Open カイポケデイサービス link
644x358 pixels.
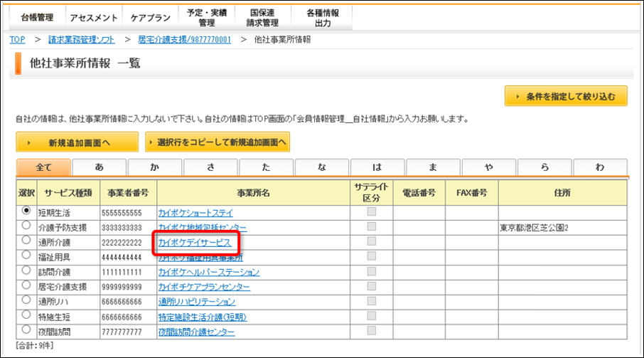195,243
